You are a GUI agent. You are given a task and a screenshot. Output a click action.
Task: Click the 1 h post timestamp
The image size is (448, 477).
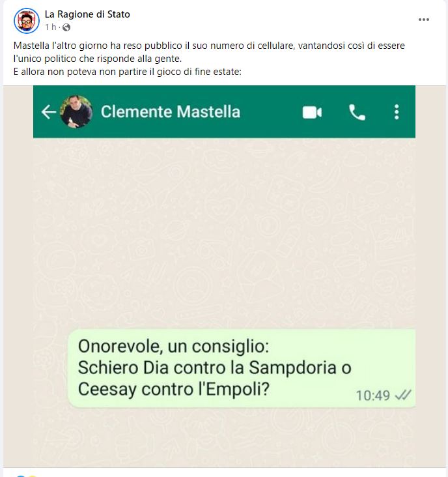click(x=51, y=27)
